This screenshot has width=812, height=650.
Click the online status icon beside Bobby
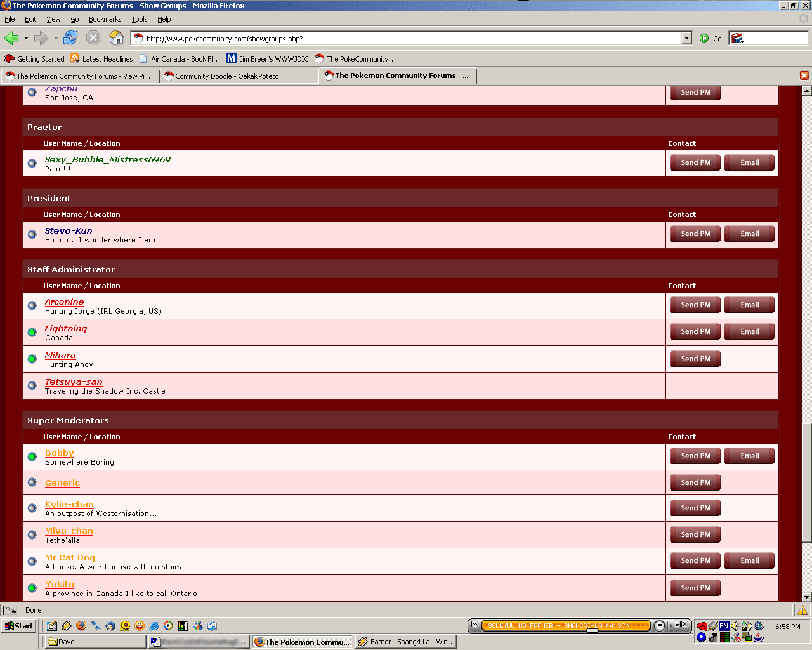click(x=32, y=456)
